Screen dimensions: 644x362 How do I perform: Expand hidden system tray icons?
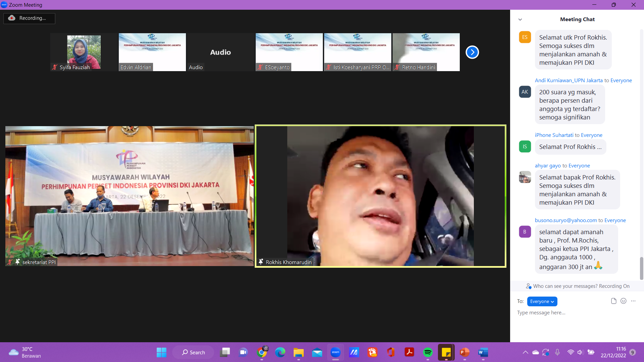tap(525, 352)
